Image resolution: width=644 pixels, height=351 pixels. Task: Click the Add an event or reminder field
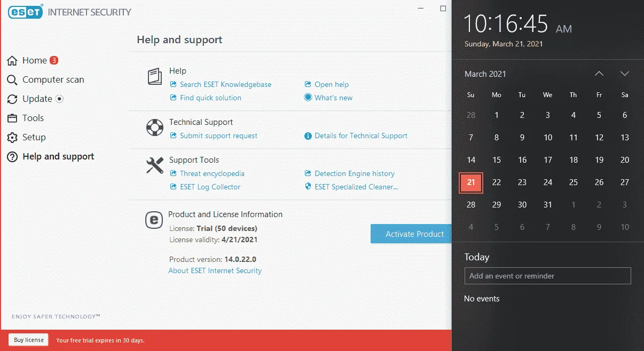548,276
